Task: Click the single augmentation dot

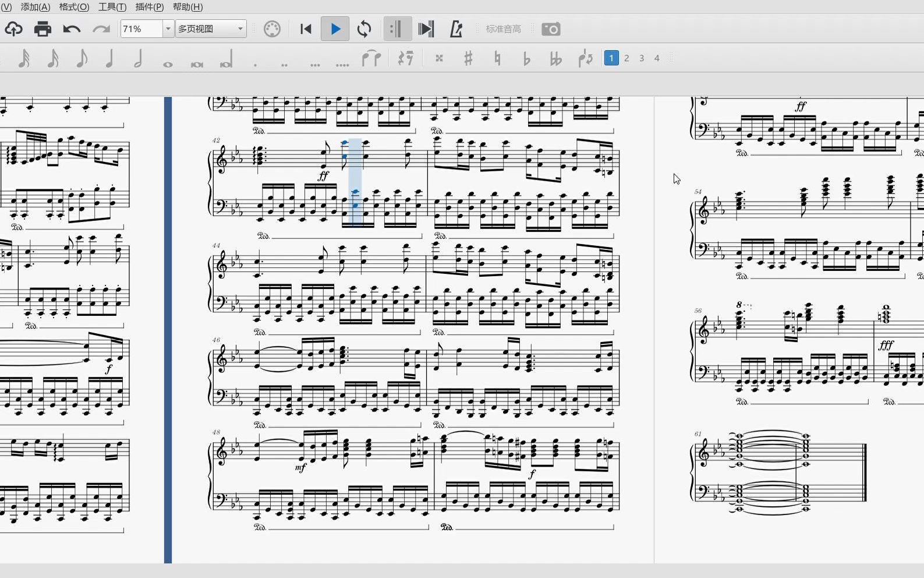Action: [256, 65]
